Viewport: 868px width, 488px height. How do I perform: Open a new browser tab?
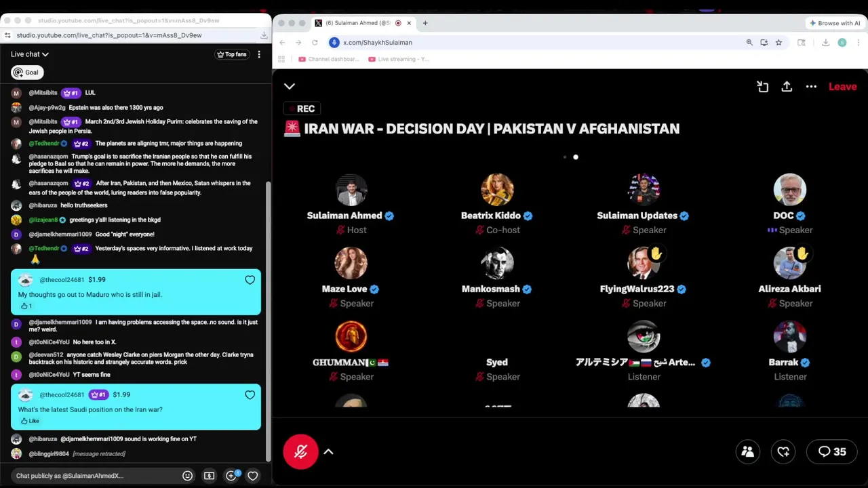(x=425, y=23)
